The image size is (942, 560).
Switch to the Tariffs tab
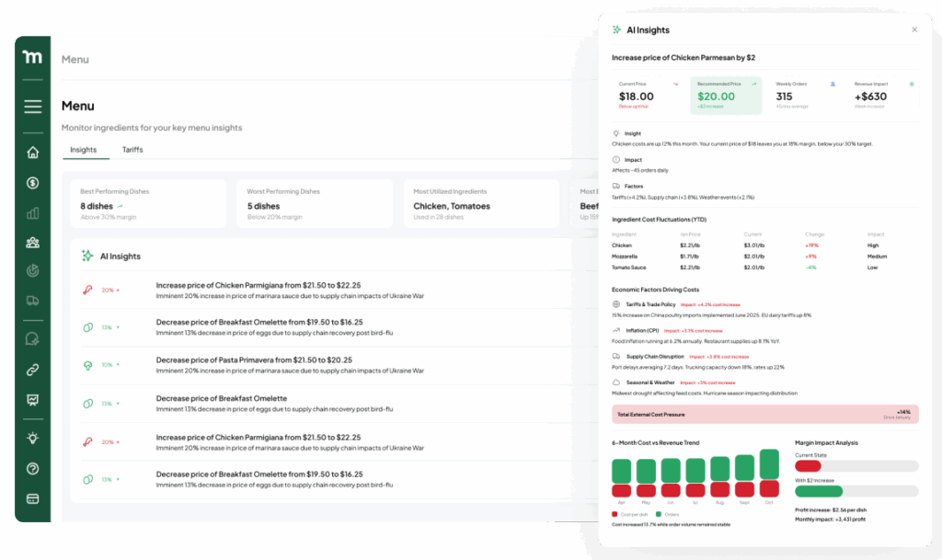point(132,150)
